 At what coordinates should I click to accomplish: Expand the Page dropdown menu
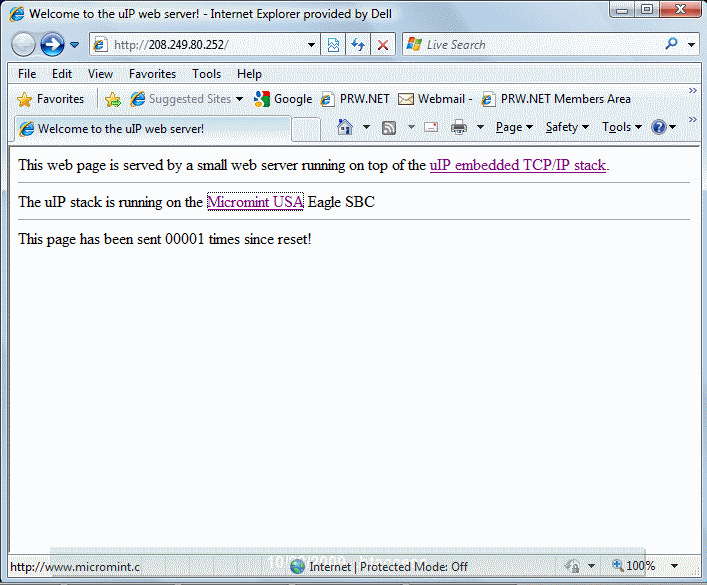514,127
